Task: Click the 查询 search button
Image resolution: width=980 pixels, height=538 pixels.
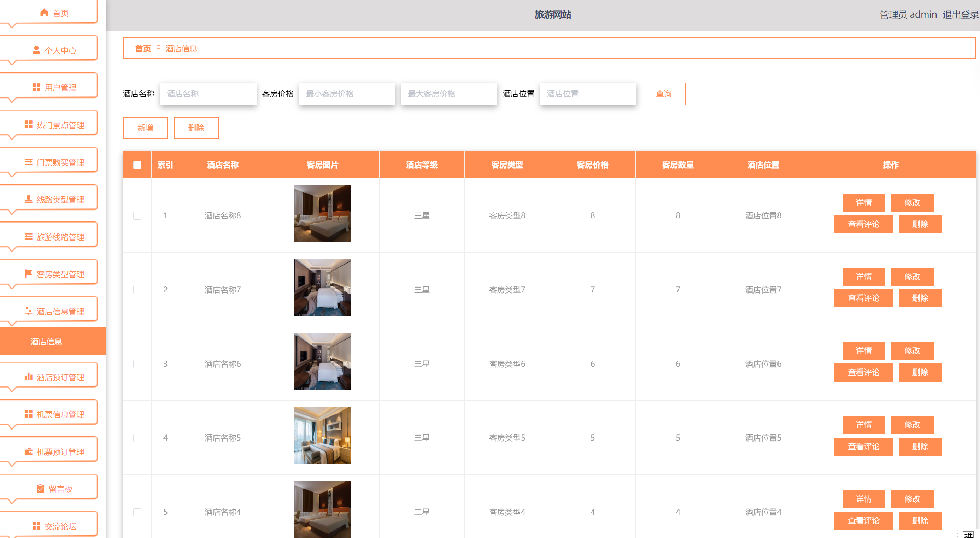Action: [x=663, y=94]
